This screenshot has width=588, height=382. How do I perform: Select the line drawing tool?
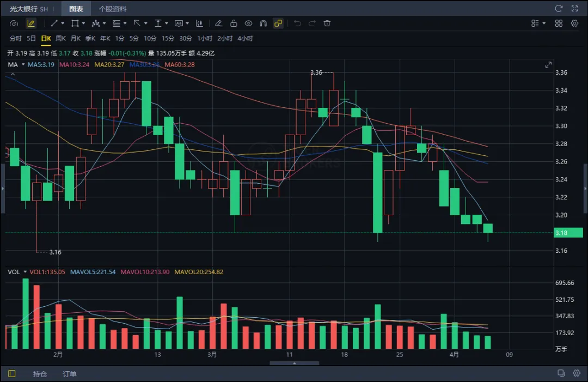(54, 23)
